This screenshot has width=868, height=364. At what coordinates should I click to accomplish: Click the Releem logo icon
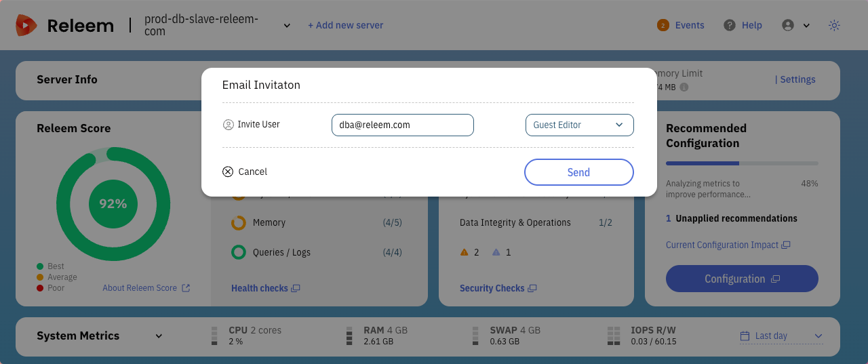[x=26, y=25]
